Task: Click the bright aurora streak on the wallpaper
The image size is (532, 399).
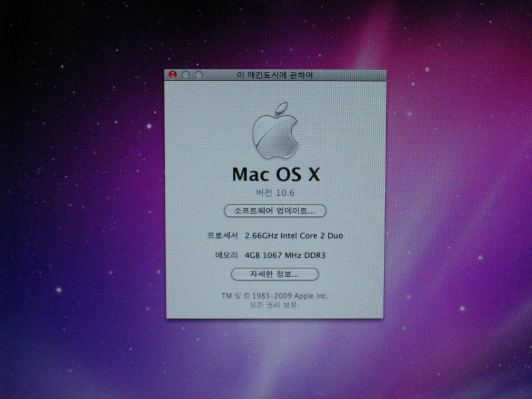Action: (x=369, y=47)
